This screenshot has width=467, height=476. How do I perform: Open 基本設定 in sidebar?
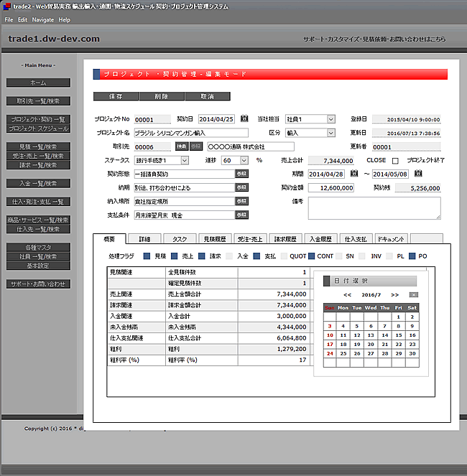pos(38,266)
